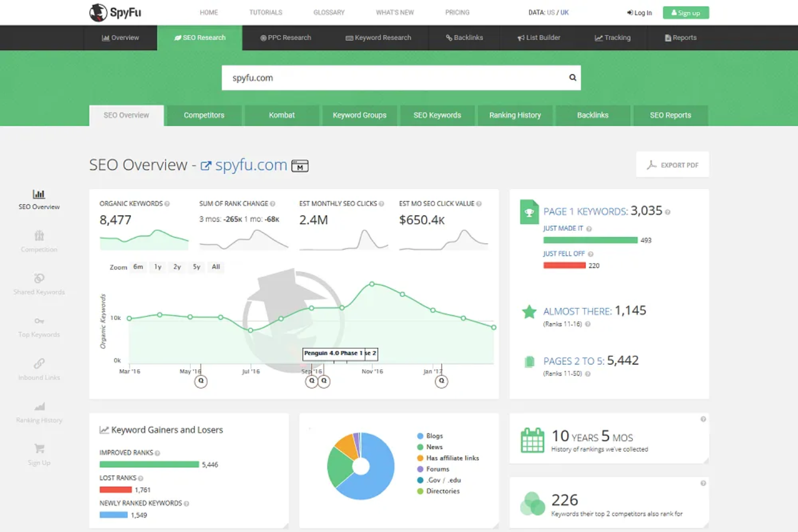Click the SpyFu spy logo
The height and width of the screenshot is (532, 798).
pyautogui.click(x=98, y=12)
